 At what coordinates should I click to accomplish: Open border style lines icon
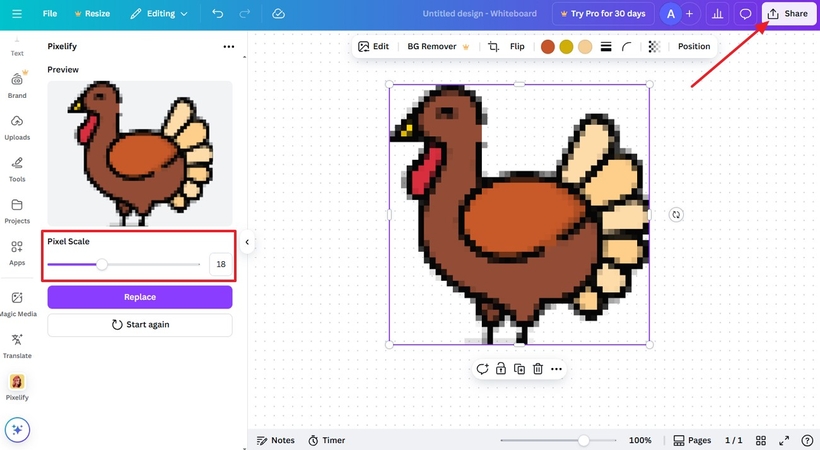coord(606,47)
